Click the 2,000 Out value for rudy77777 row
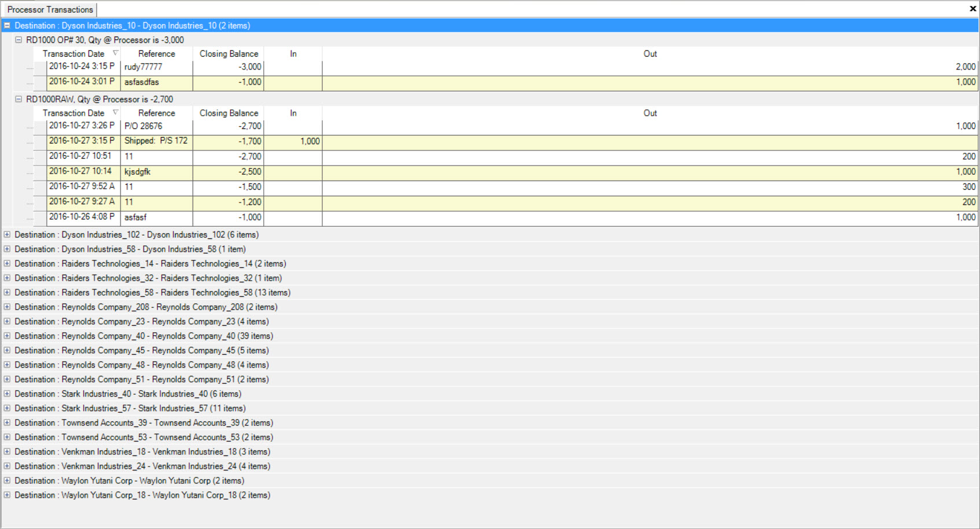Image resolution: width=980 pixels, height=529 pixels. coord(650,67)
